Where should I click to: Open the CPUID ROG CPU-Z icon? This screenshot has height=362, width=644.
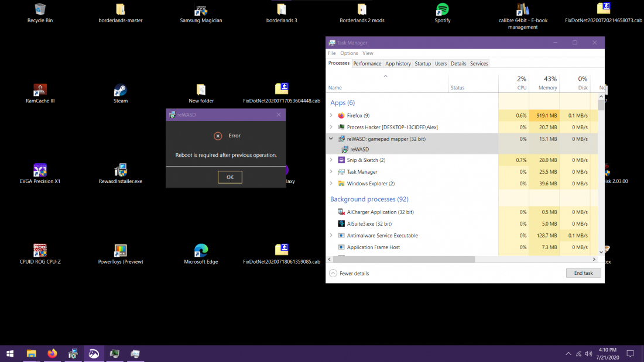40,251
